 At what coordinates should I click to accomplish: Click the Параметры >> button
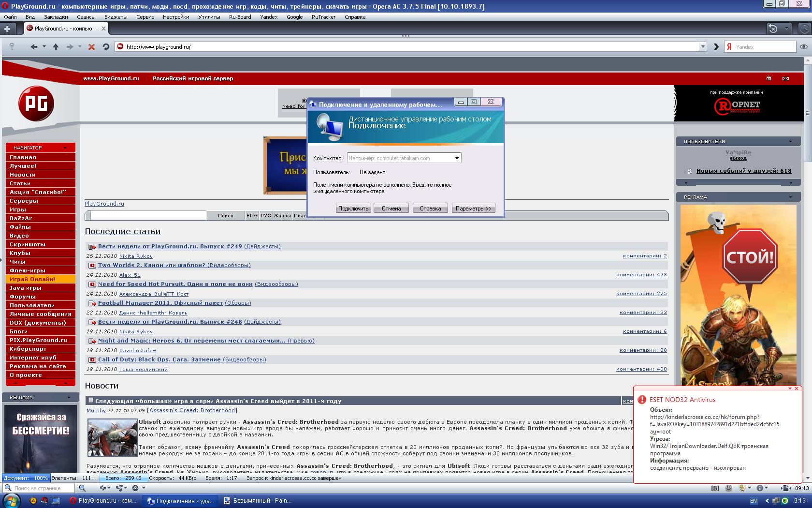474,209
